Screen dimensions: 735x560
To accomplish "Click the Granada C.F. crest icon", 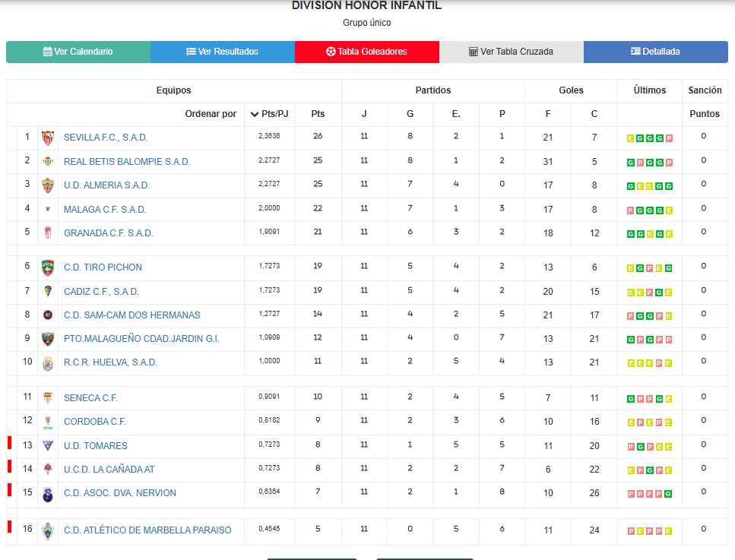I will pos(48,233).
